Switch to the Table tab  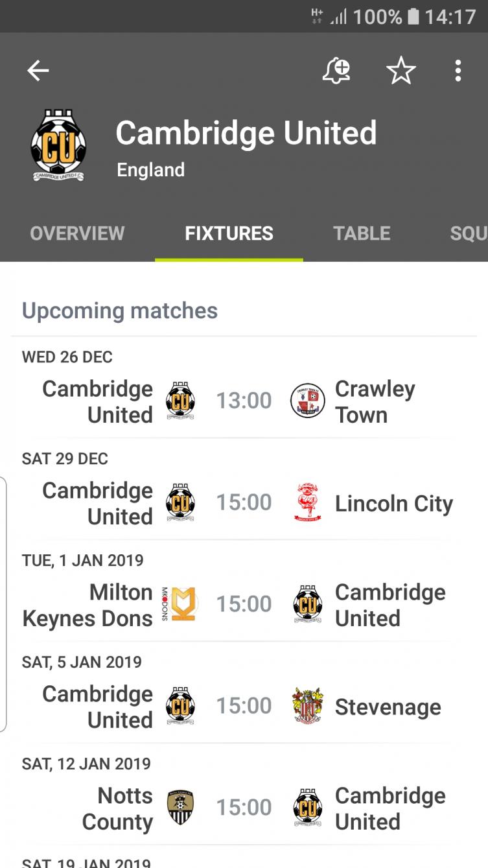(x=362, y=233)
